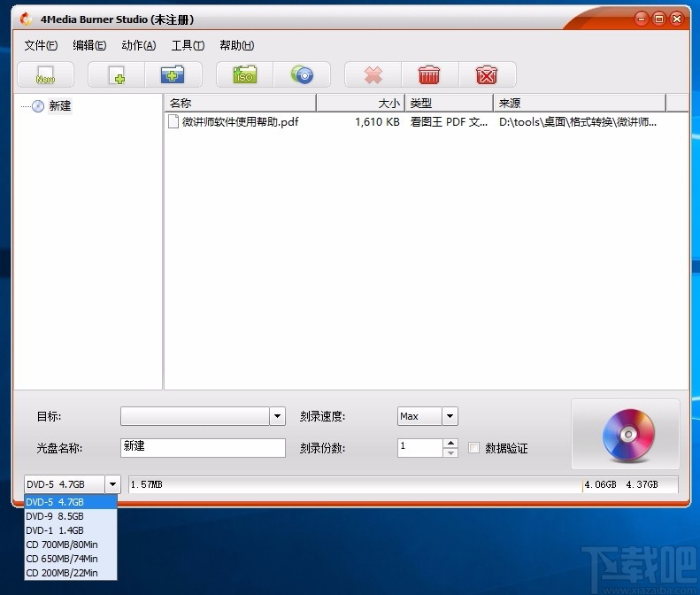Click the Add file toolbar icon
Image resolution: width=700 pixels, height=595 pixels.
117,75
